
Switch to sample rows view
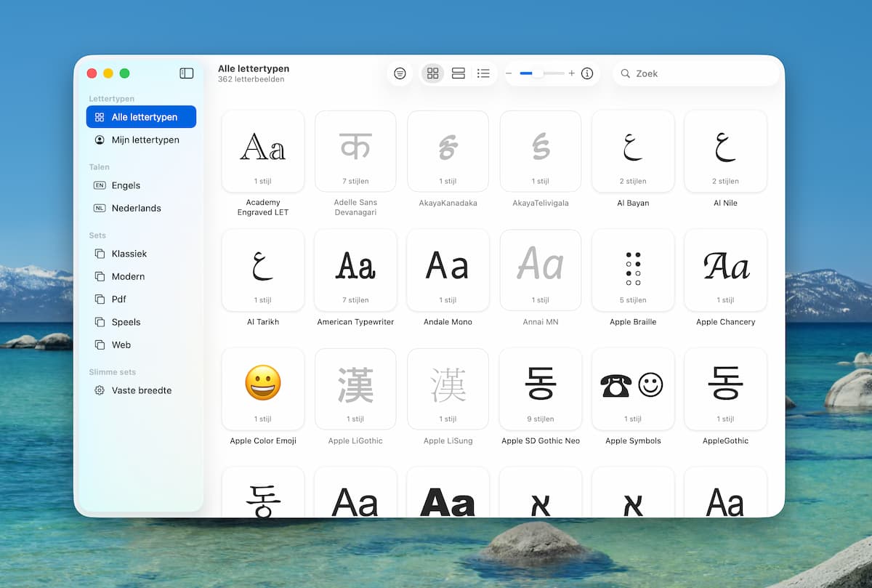[458, 73]
